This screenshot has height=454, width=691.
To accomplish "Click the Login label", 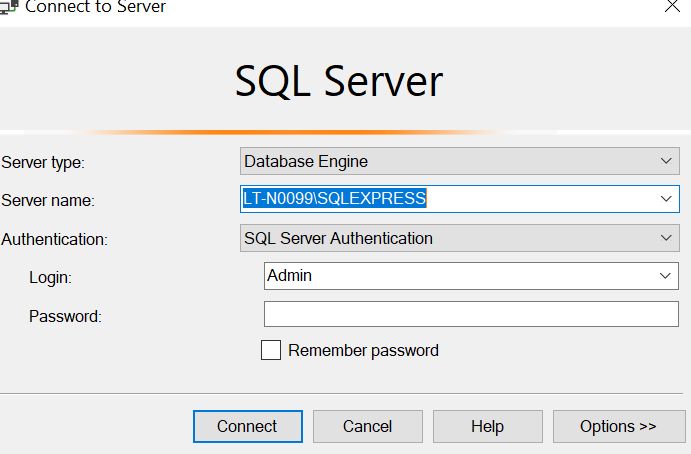I will [50, 278].
